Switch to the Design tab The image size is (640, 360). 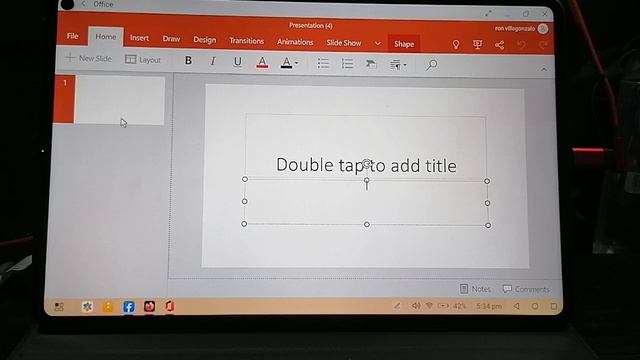[x=204, y=40]
